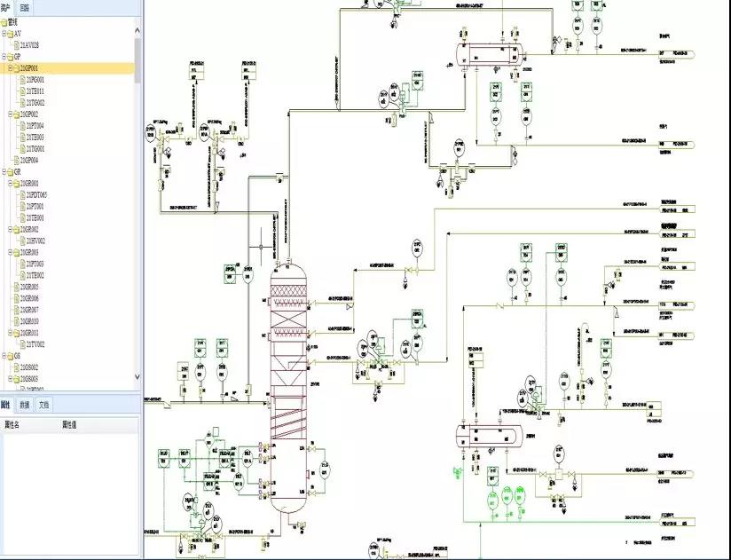Screen dimensions: 731x560
Task: Select the 21GP001 folder node
Action: coord(30,67)
